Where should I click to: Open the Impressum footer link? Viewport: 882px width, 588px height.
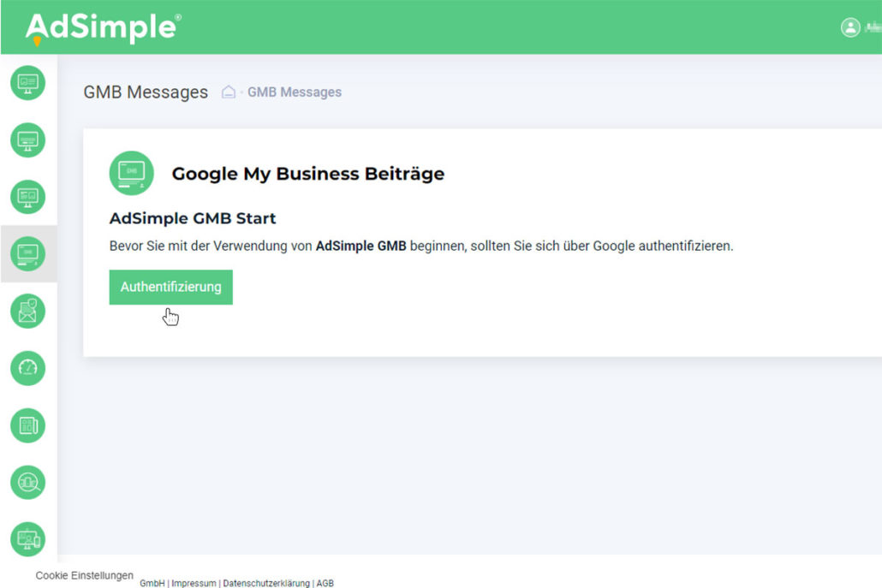[194, 583]
